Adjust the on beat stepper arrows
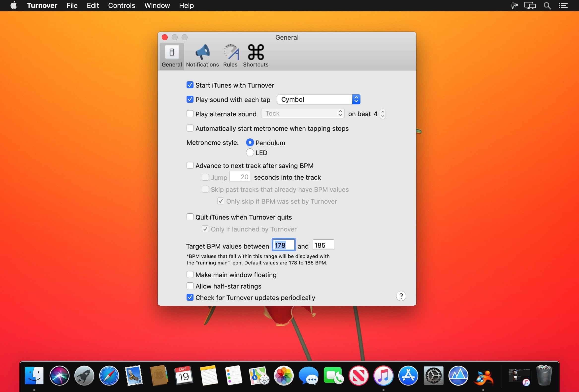Screen dimensions: 579x392 [383, 114]
